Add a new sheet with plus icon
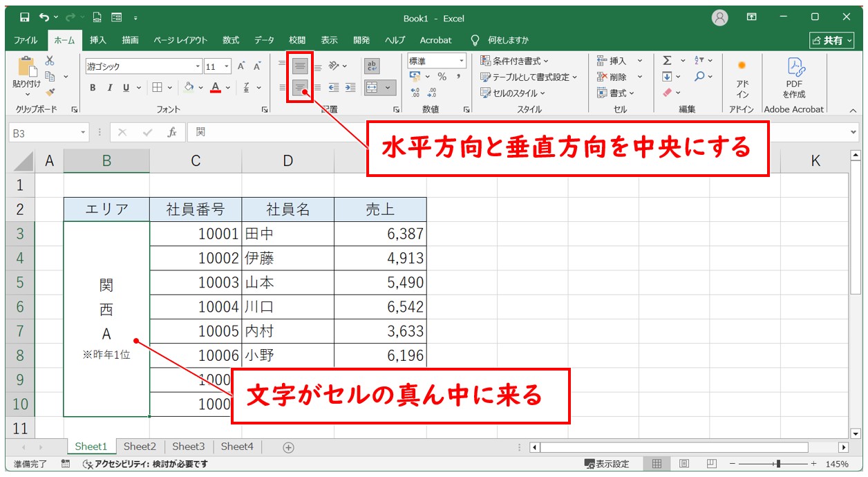The image size is (868, 477). (289, 447)
